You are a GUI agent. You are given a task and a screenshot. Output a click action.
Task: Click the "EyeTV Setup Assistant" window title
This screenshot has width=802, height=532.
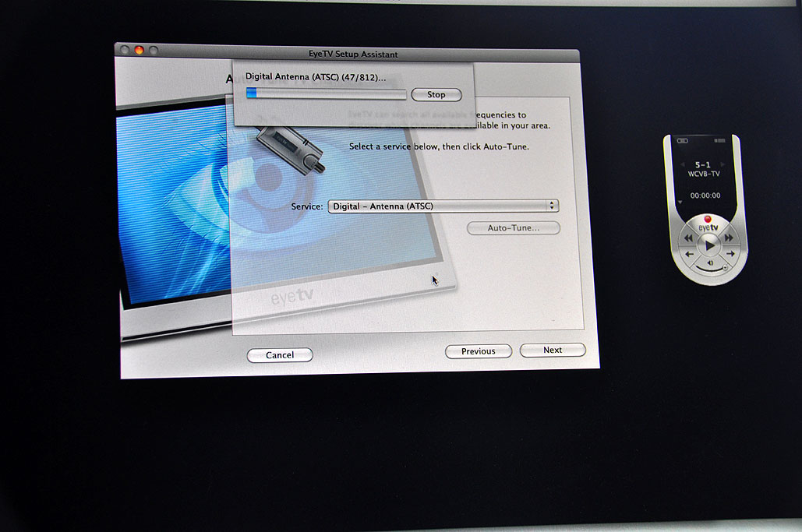353,55
